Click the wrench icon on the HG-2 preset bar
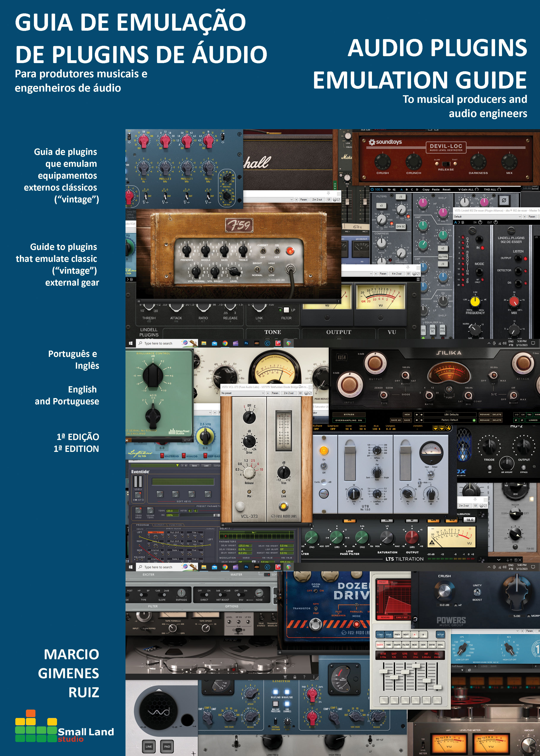 pyautogui.click(x=449, y=427)
